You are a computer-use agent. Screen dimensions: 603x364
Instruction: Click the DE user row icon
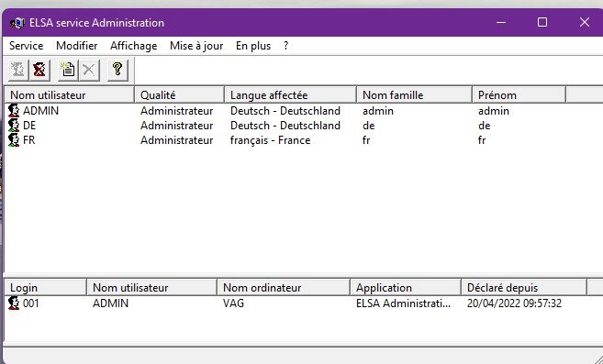click(14, 126)
